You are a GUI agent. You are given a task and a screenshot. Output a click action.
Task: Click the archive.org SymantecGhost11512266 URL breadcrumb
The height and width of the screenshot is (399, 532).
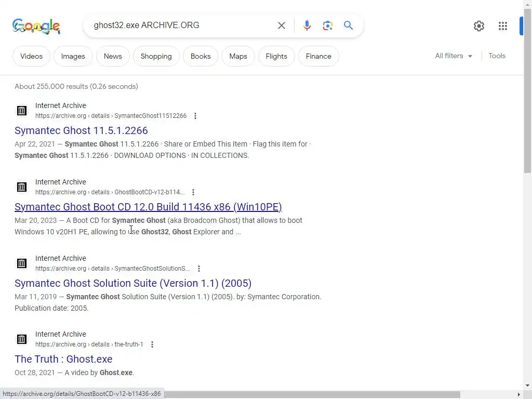111,116
